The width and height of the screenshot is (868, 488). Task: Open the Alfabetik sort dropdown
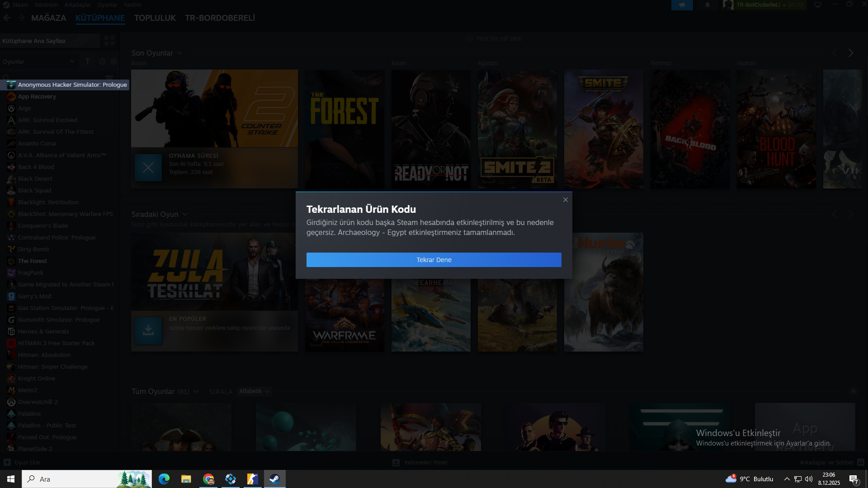coord(254,391)
